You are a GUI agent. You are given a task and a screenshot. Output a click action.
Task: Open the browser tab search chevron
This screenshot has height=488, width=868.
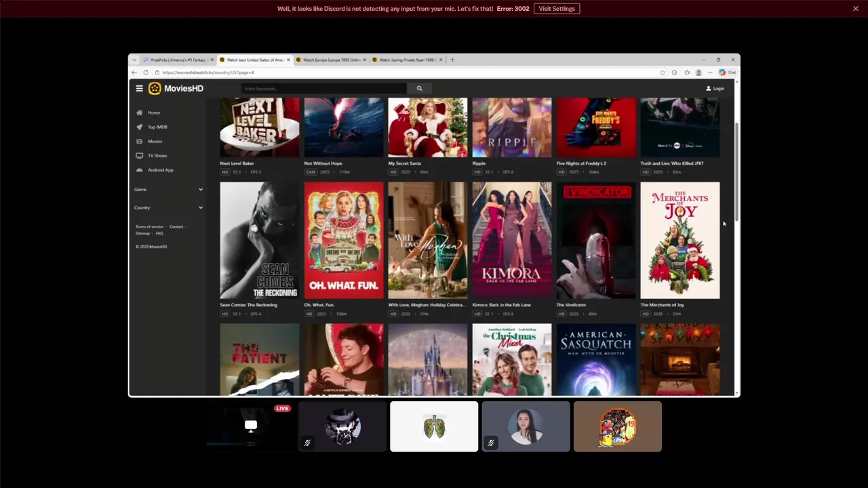point(134,60)
